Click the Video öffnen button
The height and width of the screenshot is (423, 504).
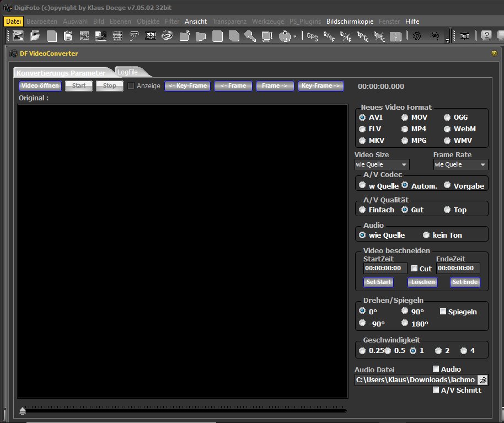point(40,86)
